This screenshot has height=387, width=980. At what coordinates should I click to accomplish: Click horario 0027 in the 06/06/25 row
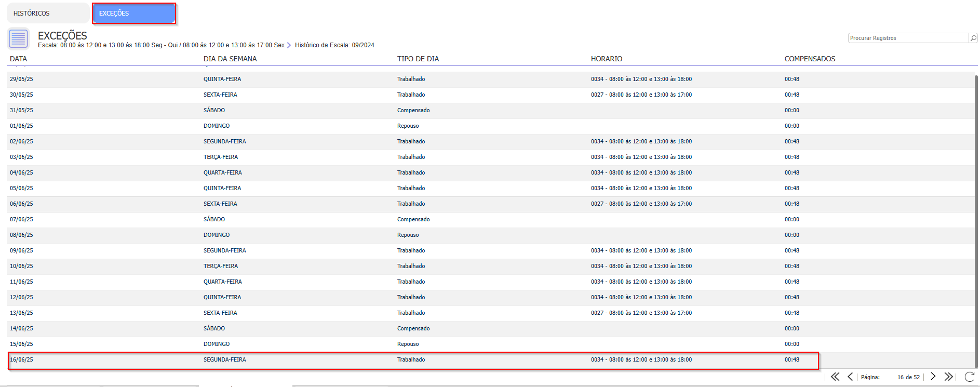point(641,204)
